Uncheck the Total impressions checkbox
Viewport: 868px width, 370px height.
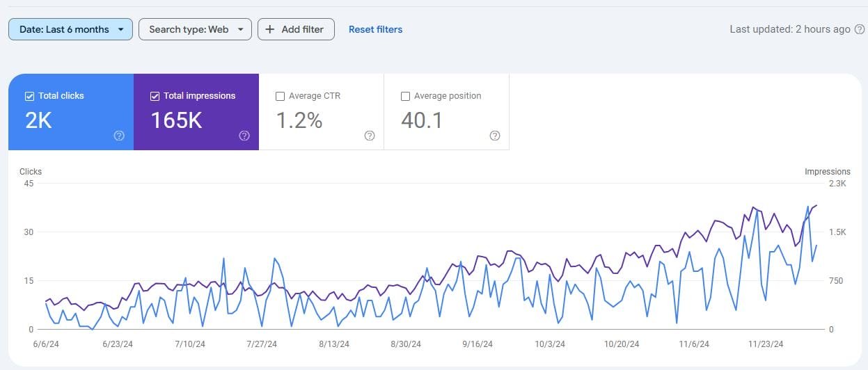(x=155, y=96)
